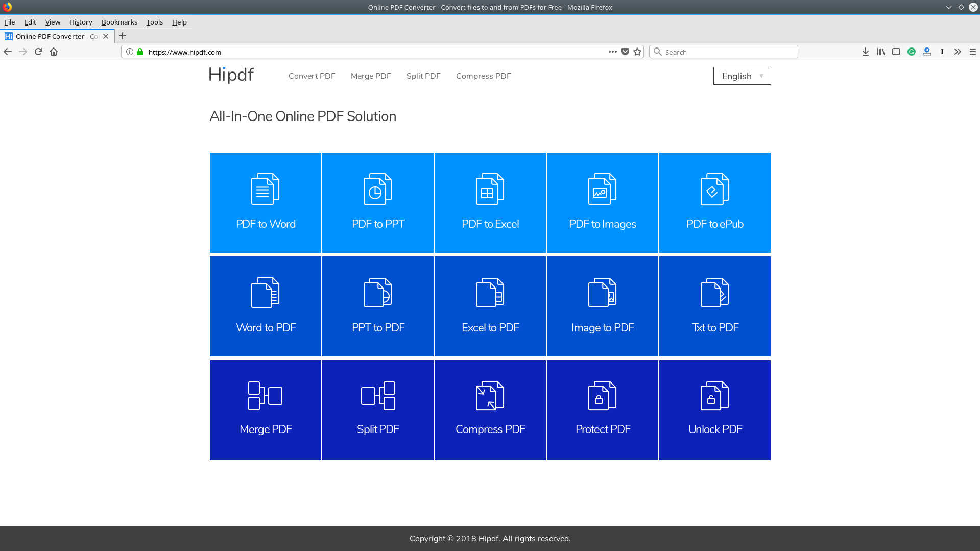Open the Split PDF tool tile
This screenshot has height=551, width=980.
coord(378,410)
